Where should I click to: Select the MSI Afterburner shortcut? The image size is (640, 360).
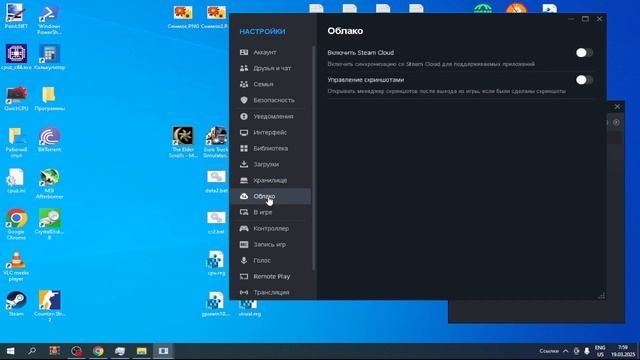(49, 183)
